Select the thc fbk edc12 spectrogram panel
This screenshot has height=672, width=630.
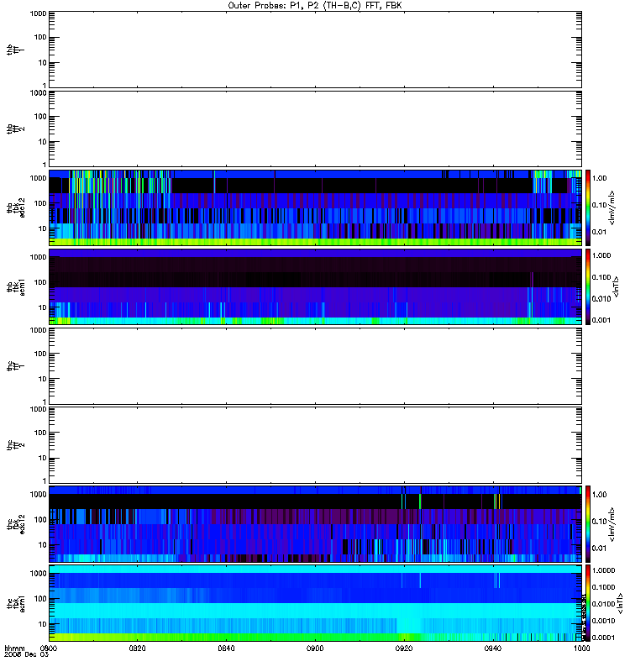pyautogui.click(x=316, y=523)
